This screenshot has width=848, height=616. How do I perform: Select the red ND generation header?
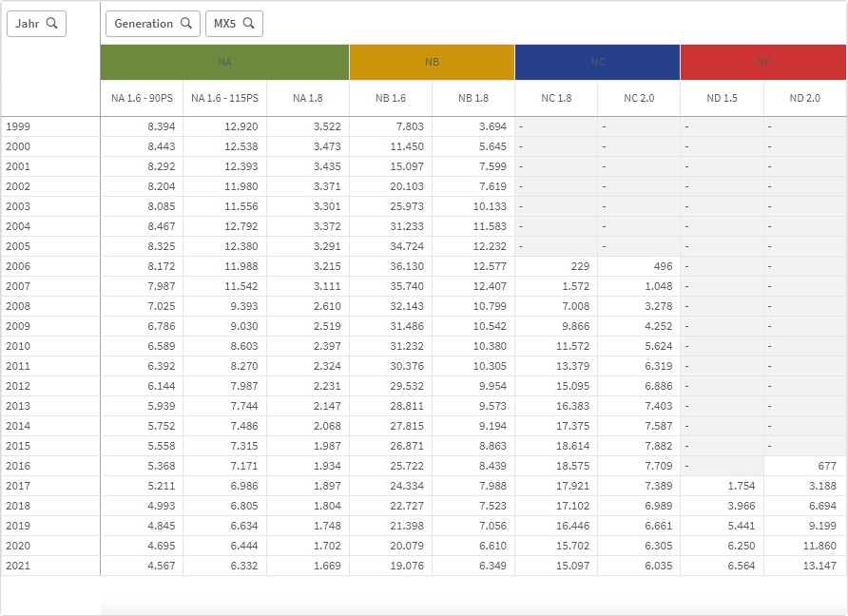coord(763,62)
